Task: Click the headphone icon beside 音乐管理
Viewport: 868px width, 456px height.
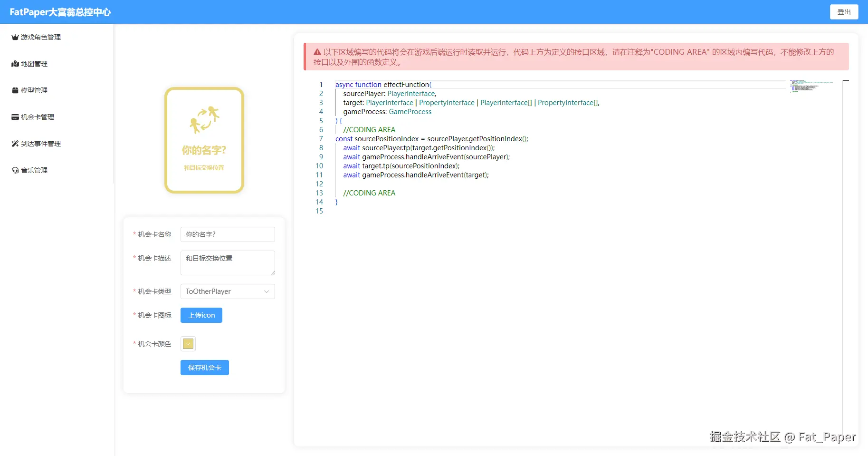Action: click(15, 170)
